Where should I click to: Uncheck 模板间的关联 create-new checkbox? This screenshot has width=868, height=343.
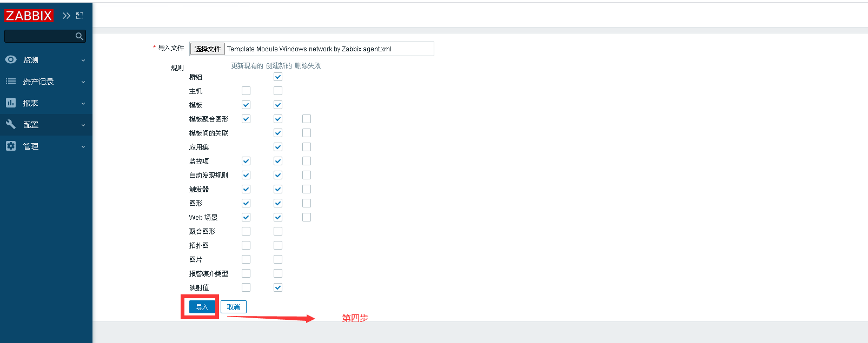278,133
